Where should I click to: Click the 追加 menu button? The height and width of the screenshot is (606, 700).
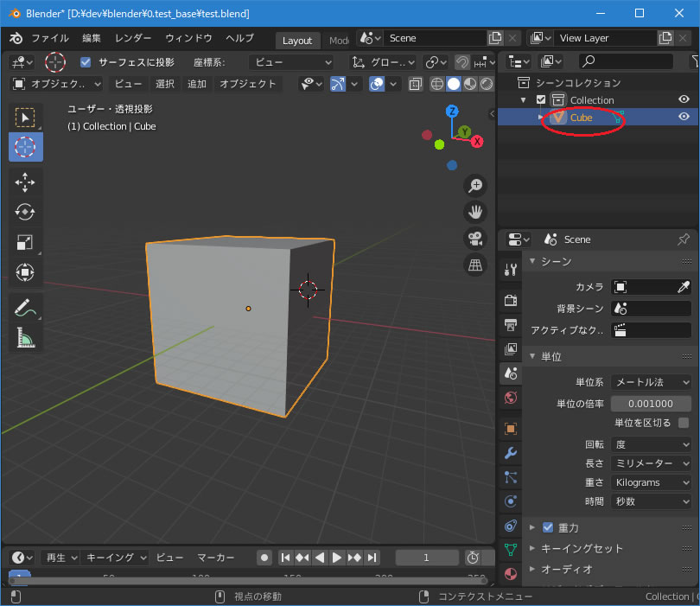pos(197,84)
